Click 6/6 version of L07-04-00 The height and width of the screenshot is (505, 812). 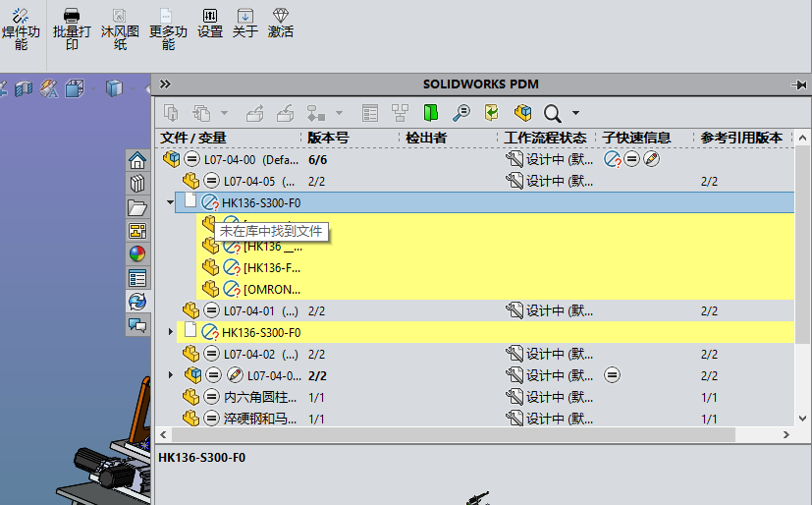(x=317, y=160)
